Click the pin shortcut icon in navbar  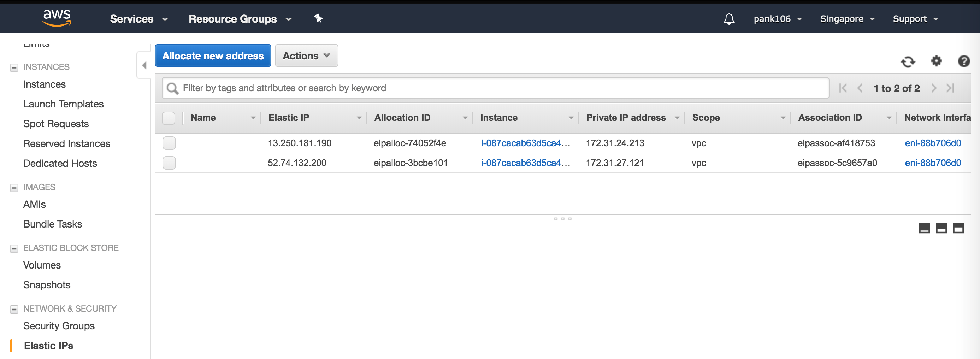[x=318, y=18]
